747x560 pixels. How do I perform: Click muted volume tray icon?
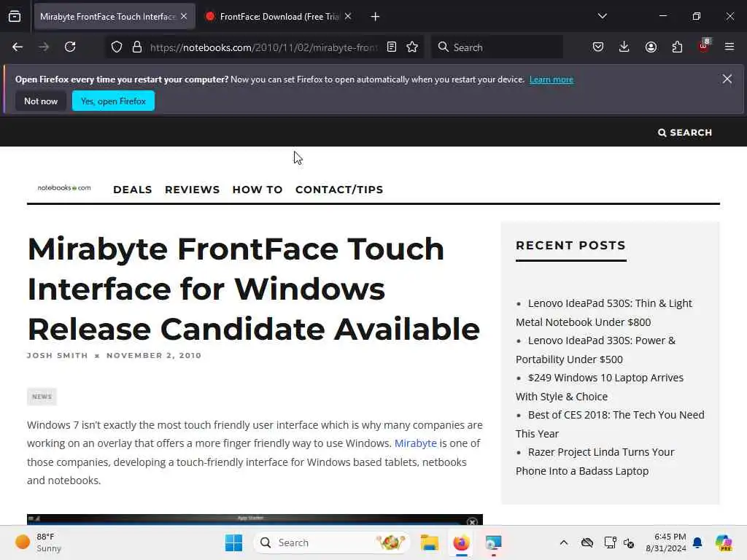(628, 542)
